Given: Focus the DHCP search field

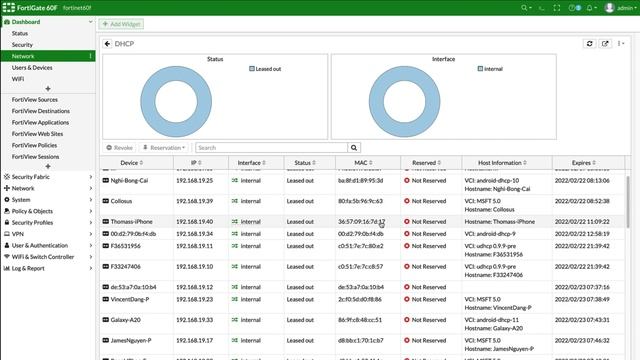Looking at the screenshot, I should (271, 148).
